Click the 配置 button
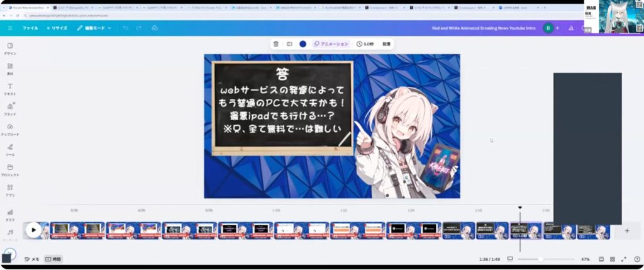644x270 pixels. [x=387, y=44]
